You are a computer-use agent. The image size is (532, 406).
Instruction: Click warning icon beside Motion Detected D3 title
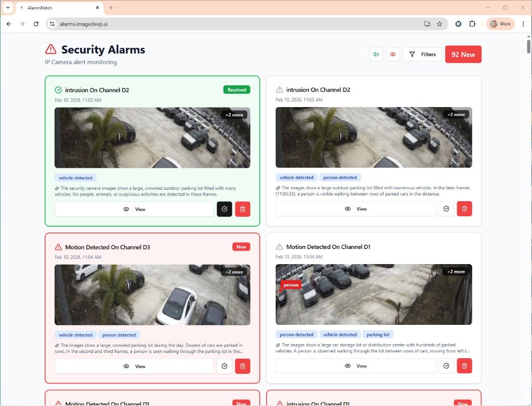click(x=58, y=247)
